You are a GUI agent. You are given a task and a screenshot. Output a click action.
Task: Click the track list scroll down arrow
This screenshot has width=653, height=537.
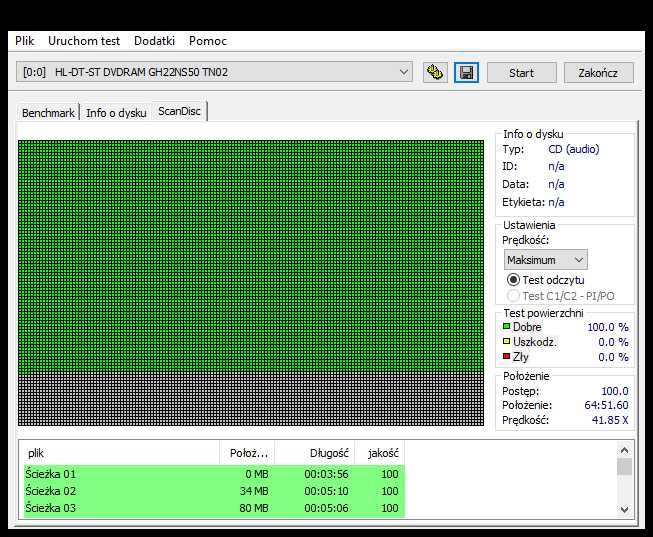tap(624, 509)
